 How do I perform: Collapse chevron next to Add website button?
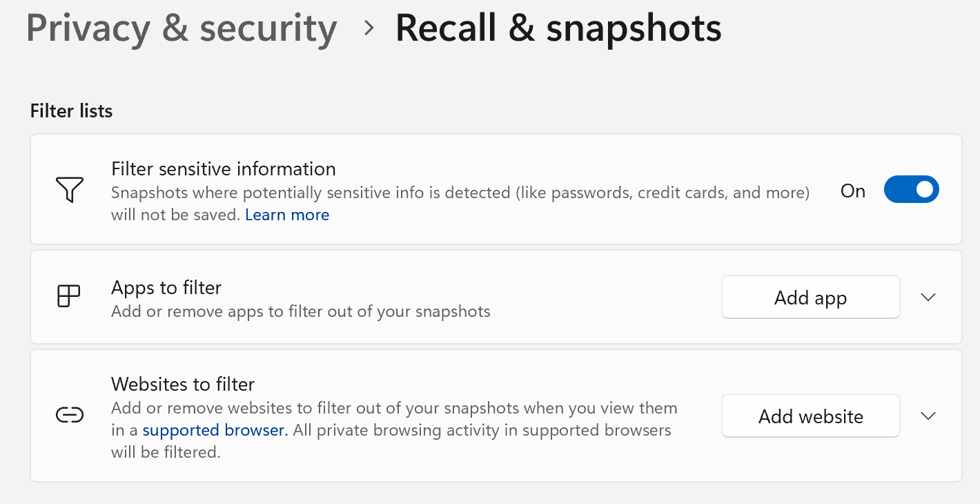click(x=928, y=415)
